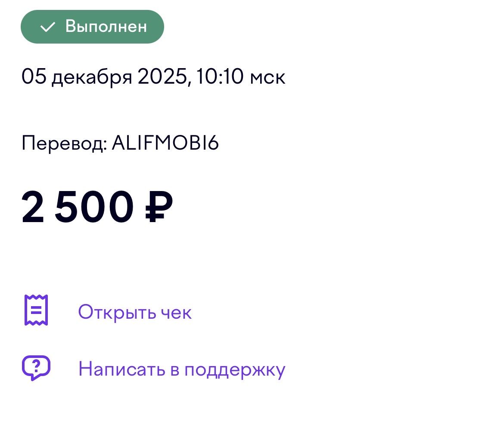Select "Написать в поддержку" to contact support

click(x=182, y=370)
